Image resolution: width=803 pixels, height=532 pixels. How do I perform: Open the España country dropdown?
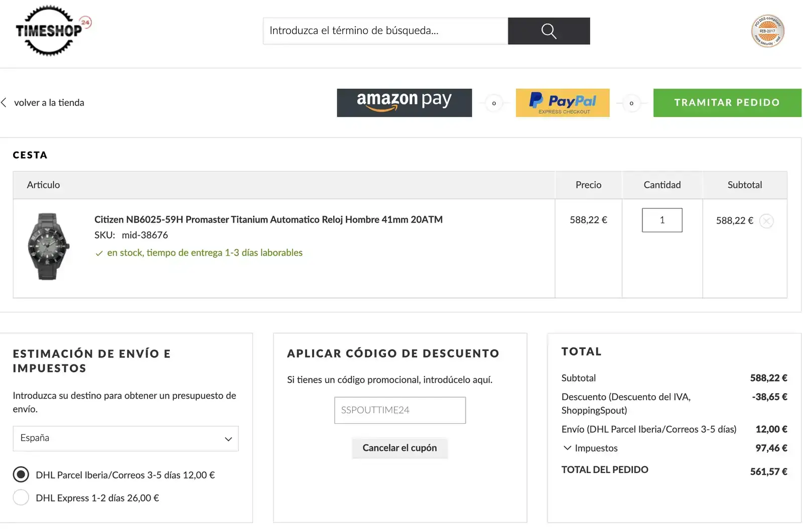pyautogui.click(x=125, y=438)
